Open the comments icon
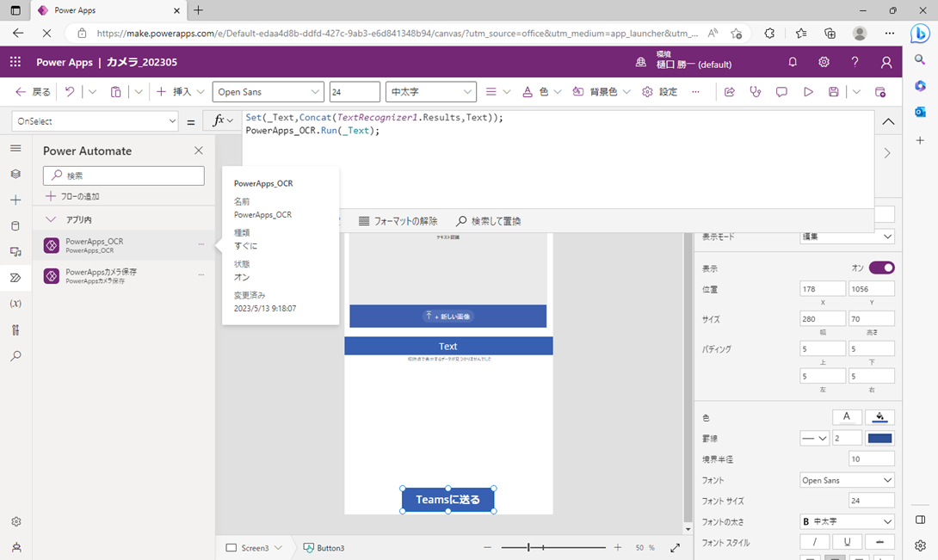Screen dimensions: 938x560 click(x=781, y=91)
